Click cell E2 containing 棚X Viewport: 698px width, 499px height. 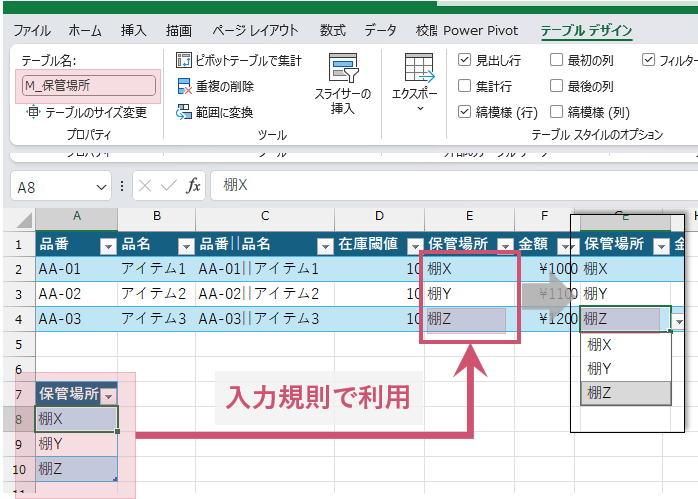click(469, 269)
